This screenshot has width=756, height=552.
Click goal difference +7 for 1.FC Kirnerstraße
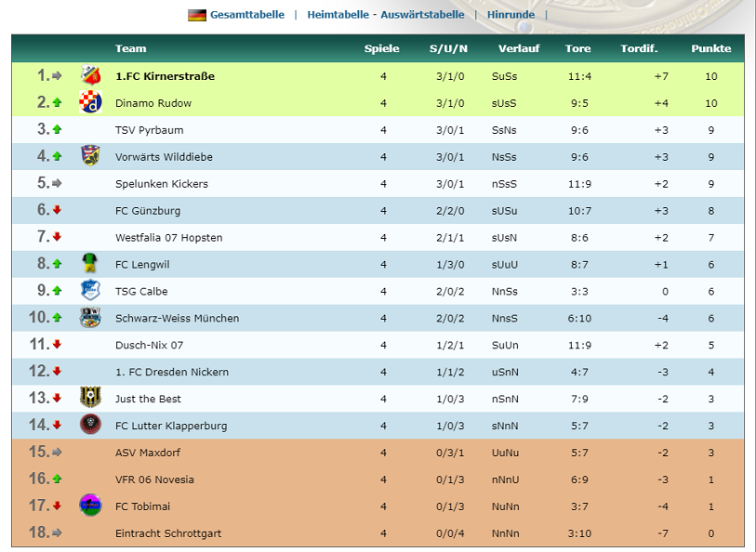pos(661,76)
